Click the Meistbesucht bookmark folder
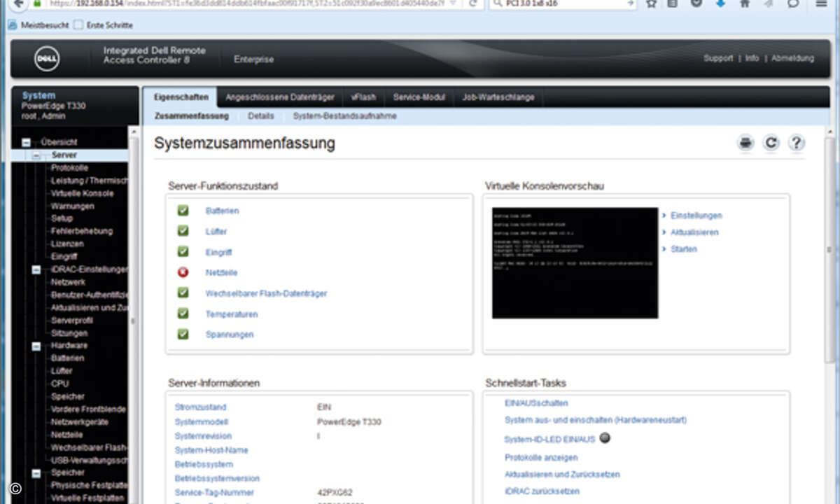Image resolution: width=840 pixels, height=504 pixels. pyautogui.click(x=38, y=25)
